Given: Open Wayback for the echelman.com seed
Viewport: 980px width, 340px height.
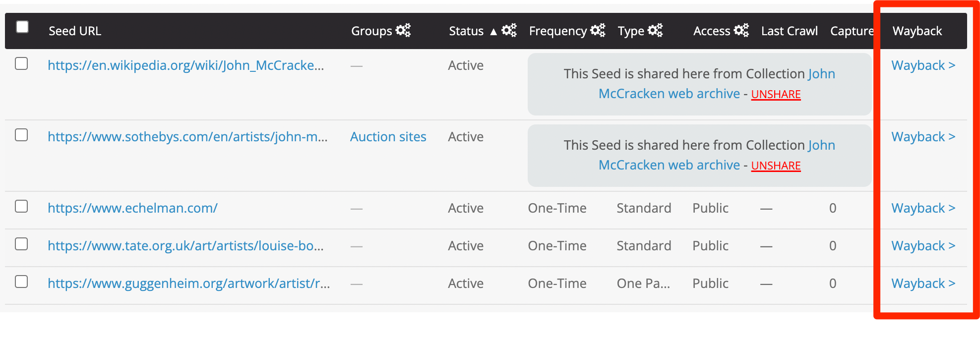Looking at the screenshot, I should pyautogui.click(x=923, y=208).
